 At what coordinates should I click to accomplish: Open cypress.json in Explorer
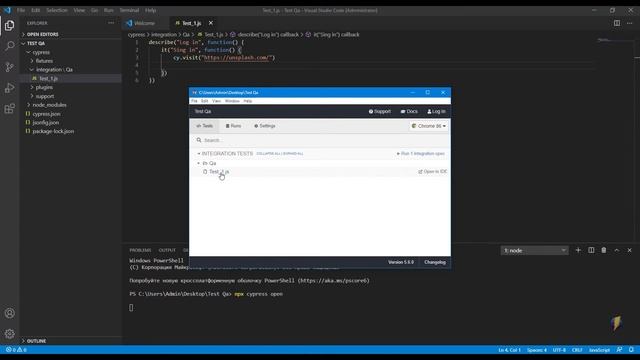pyautogui.click(x=46, y=114)
